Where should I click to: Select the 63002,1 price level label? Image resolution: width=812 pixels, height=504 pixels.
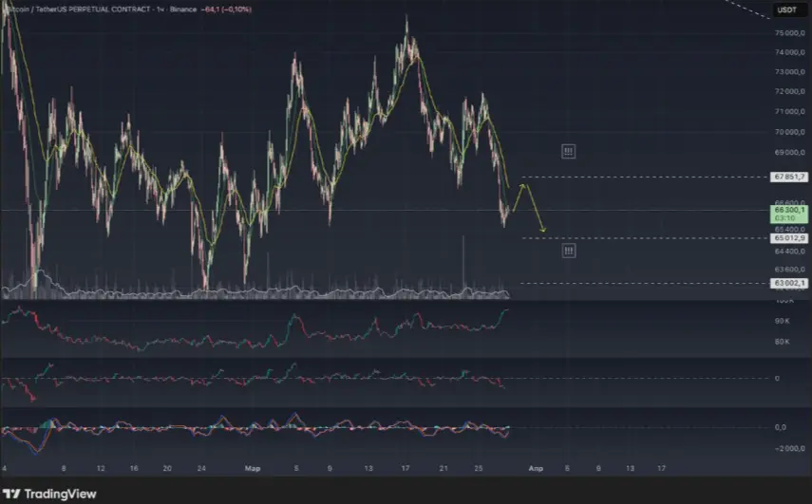click(x=788, y=283)
